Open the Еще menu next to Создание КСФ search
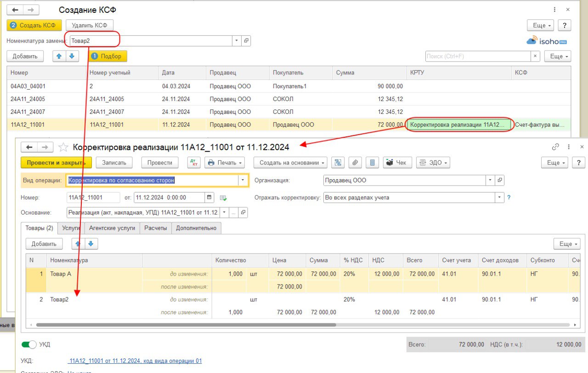The image size is (588, 373). 558,56
